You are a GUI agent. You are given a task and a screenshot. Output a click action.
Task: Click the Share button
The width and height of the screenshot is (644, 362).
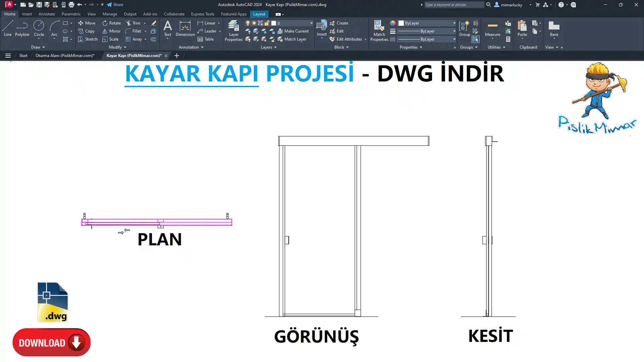pyautogui.click(x=115, y=5)
